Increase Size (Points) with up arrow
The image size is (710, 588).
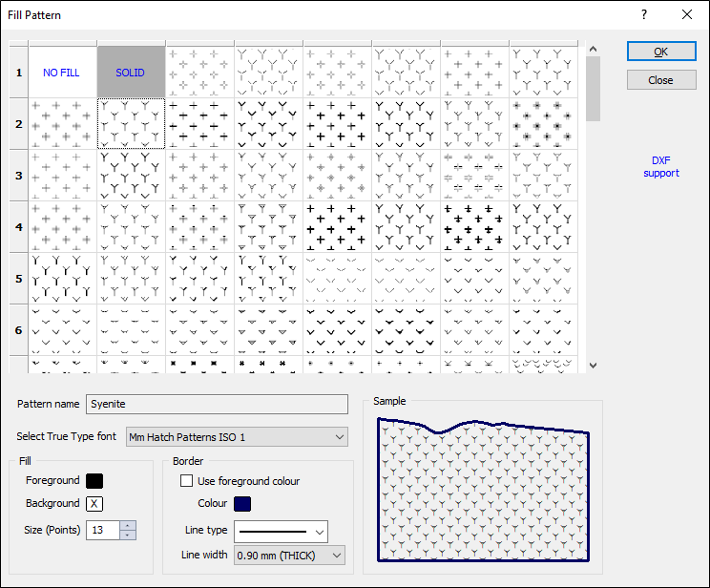click(129, 524)
